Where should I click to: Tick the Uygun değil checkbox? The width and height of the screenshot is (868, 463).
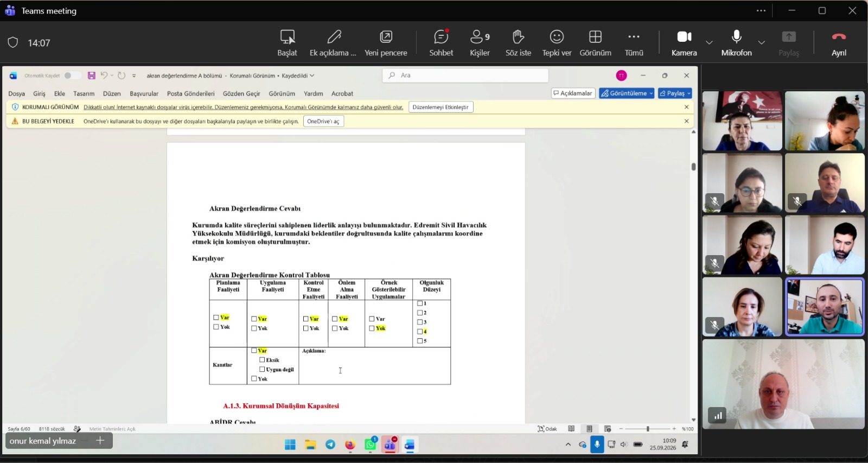pyautogui.click(x=262, y=369)
